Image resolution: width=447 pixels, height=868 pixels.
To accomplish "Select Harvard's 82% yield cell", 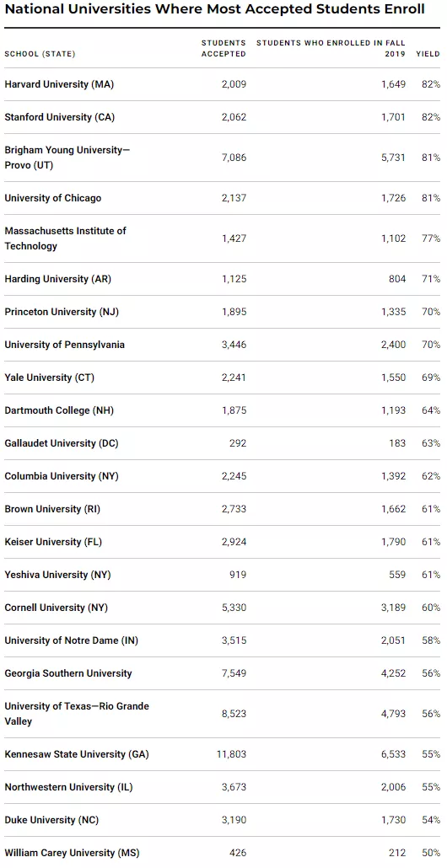I will coord(431,85).
